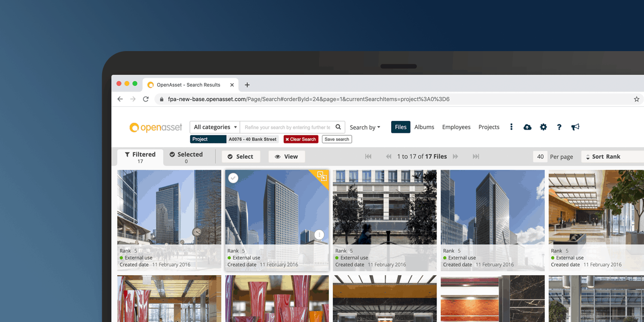644x322 pixels.
Task: Open the three-dot more menu in navbar
Action: pos(511,127)
